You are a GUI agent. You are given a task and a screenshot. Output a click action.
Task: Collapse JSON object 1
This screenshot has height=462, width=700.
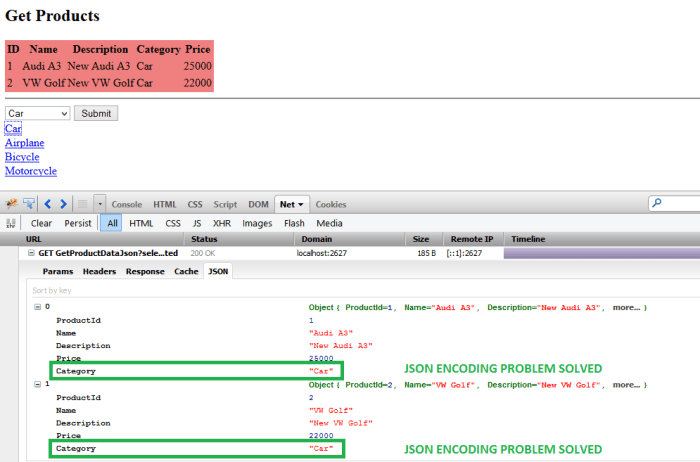tap(37, 384)
